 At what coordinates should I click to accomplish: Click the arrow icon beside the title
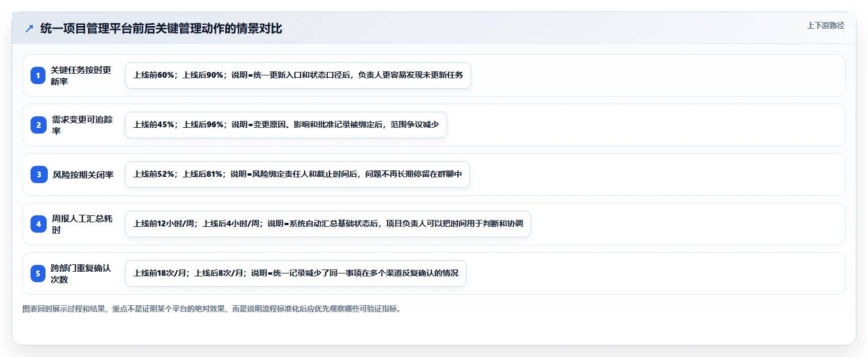(x=29, y=29)
